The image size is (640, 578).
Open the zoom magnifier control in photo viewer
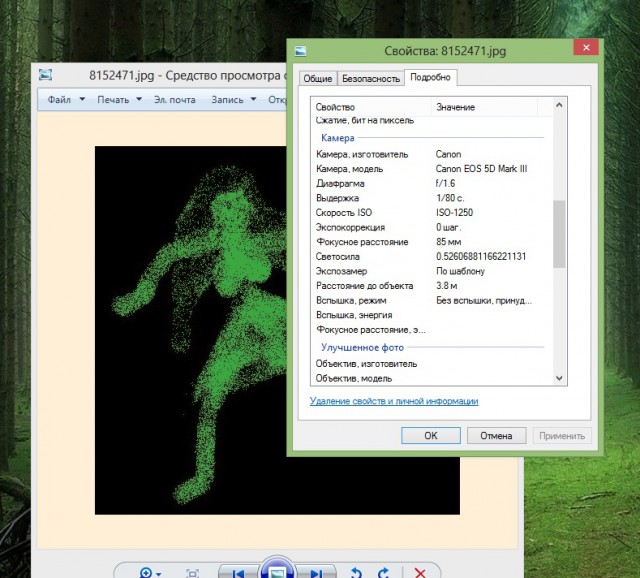150,573
